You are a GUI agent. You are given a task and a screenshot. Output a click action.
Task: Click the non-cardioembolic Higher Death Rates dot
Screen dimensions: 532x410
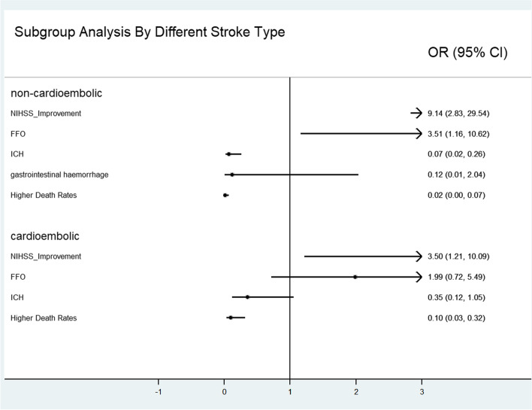coord(225,195)
